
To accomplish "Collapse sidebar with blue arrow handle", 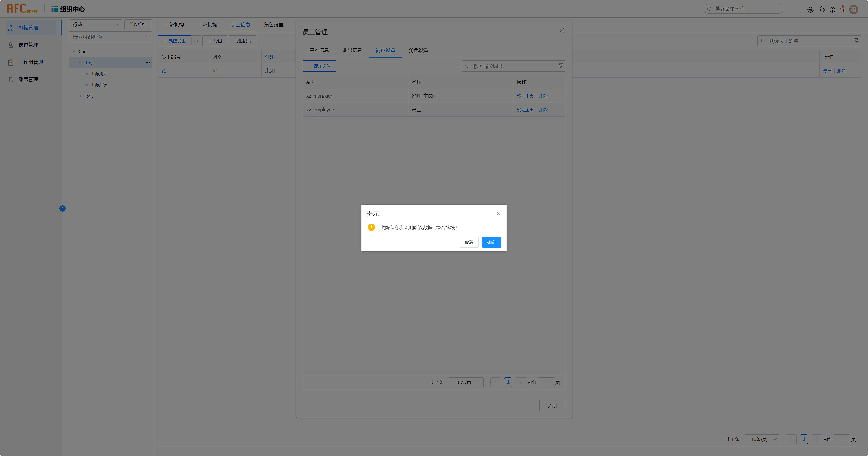I will click(x=62, y=209).
